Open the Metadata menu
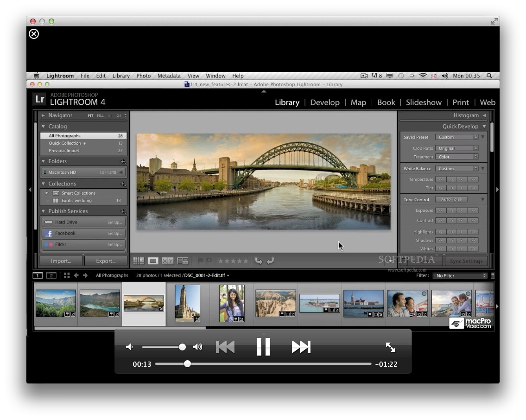 pos(169,76)
